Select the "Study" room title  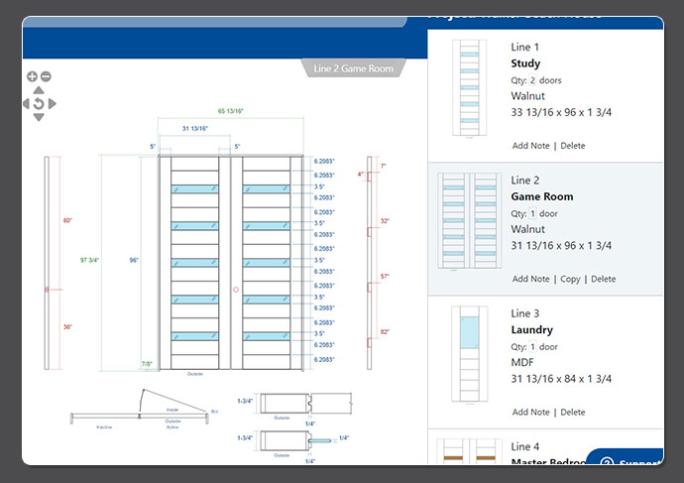[526, 64]
